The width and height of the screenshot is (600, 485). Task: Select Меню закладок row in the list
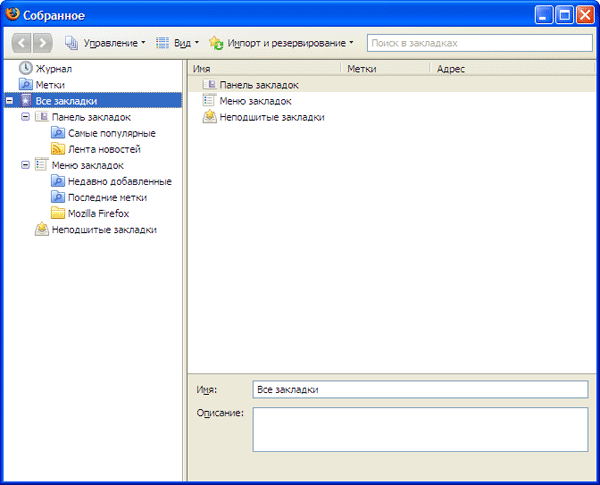coord(392,101)
